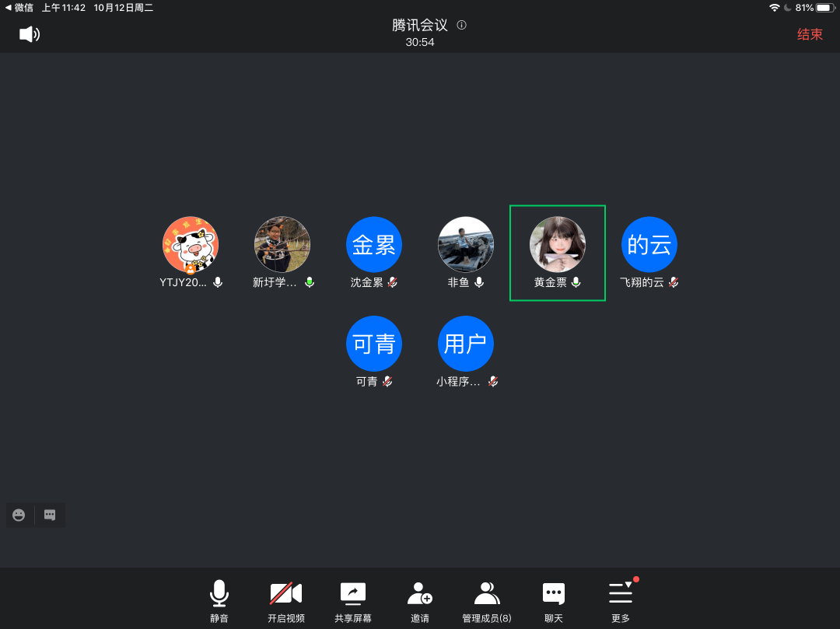Viewport: 840px width, 629px height.
Task: Open meeting info next to 腾讯会议 title
Action: [461, 25]
